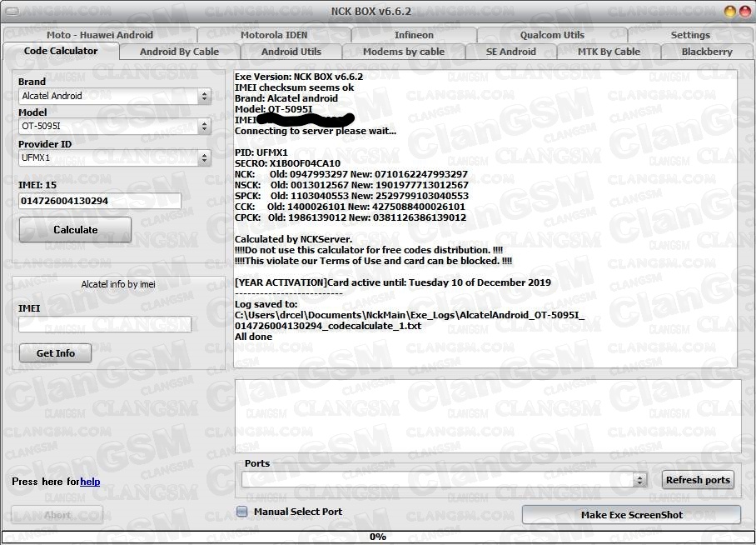The height and width of the screenshot is (545, 756).
Task: Switch to Android By Cable tab
Action: point(179,52)
